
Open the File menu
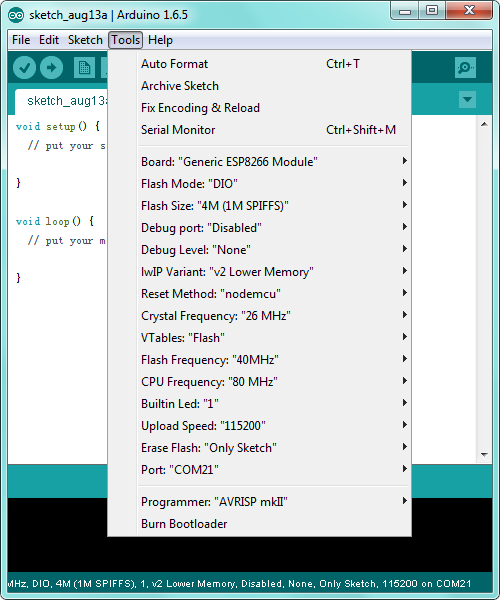pos(21,40)
